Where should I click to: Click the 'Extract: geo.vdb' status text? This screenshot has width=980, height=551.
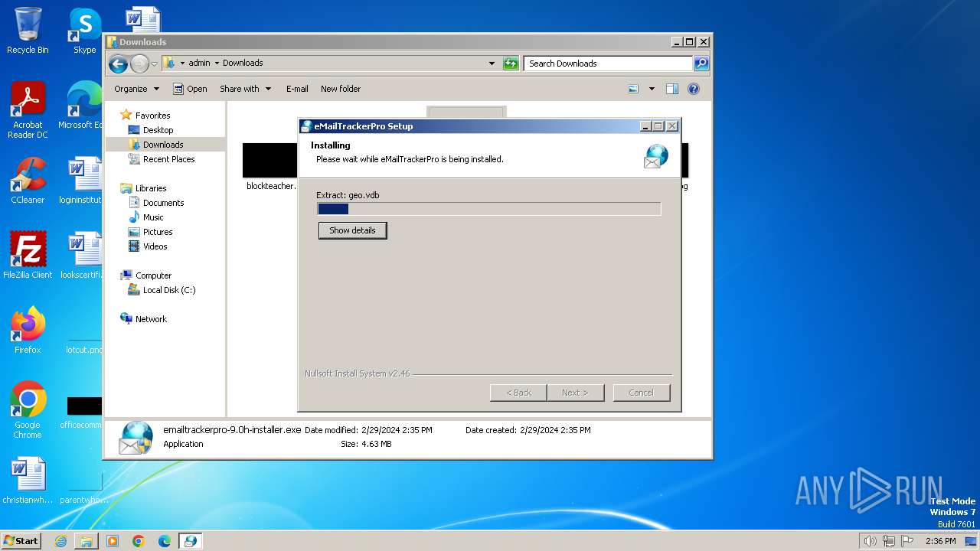(348, 195)
